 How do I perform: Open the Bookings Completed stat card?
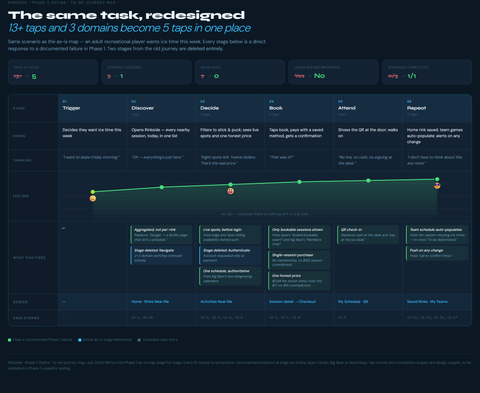click(x=427, y=72)
